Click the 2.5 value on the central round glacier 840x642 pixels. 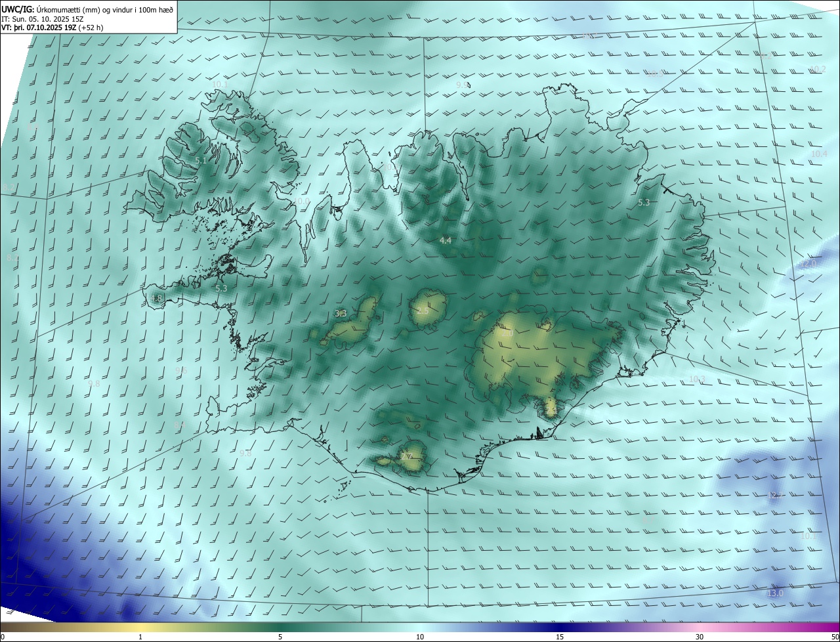click(x=422, y=310)
